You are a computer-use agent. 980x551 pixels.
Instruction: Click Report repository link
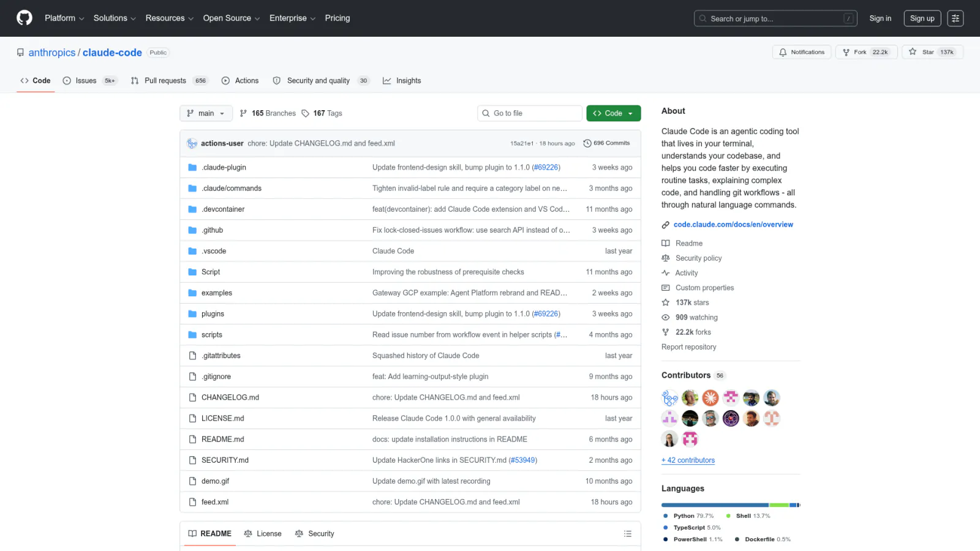(688, 347)
